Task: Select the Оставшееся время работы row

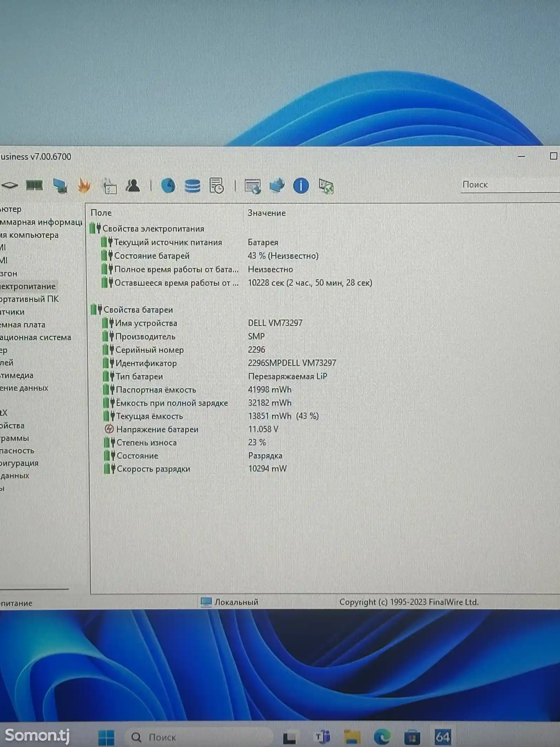Action: tap(237, 283)
